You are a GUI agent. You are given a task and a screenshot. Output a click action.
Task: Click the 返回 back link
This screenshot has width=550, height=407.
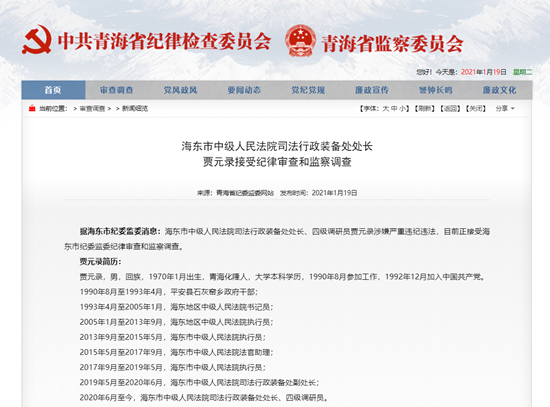pos(450,109)
